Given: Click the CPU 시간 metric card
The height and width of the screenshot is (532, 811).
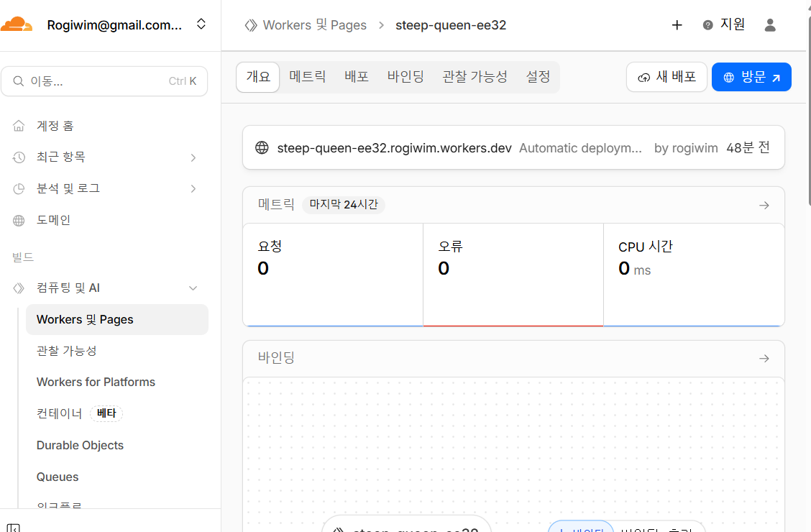Looking at the screenshot, I should click(694, 275).
